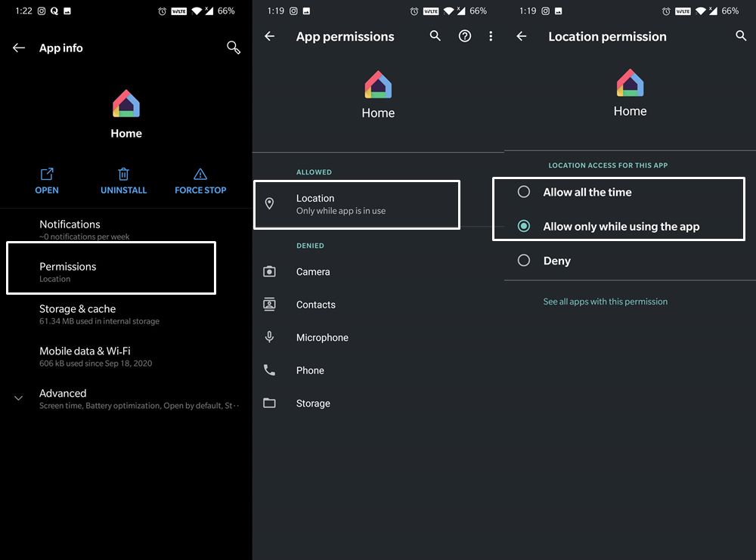Tap the UNINSTALL label text
Screen dimensions: 756x560
click(123, 190)
